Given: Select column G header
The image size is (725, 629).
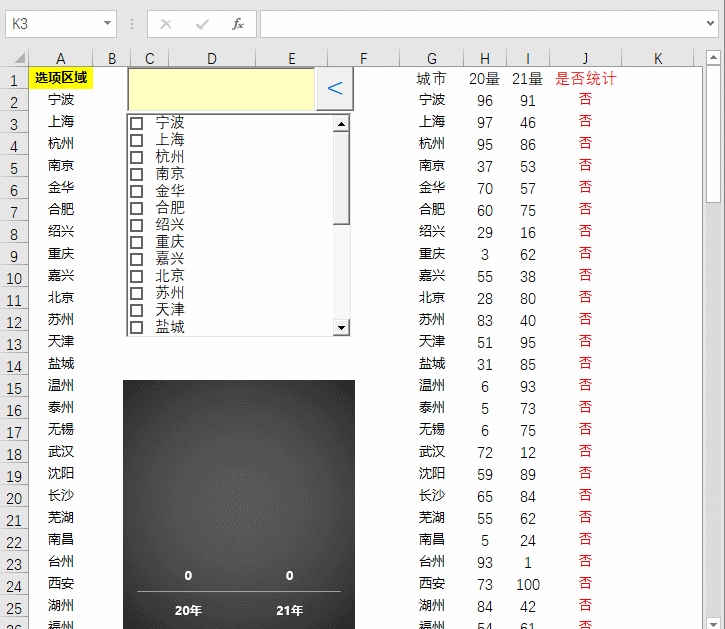Looking at the screenshot, I should (431, 58).
